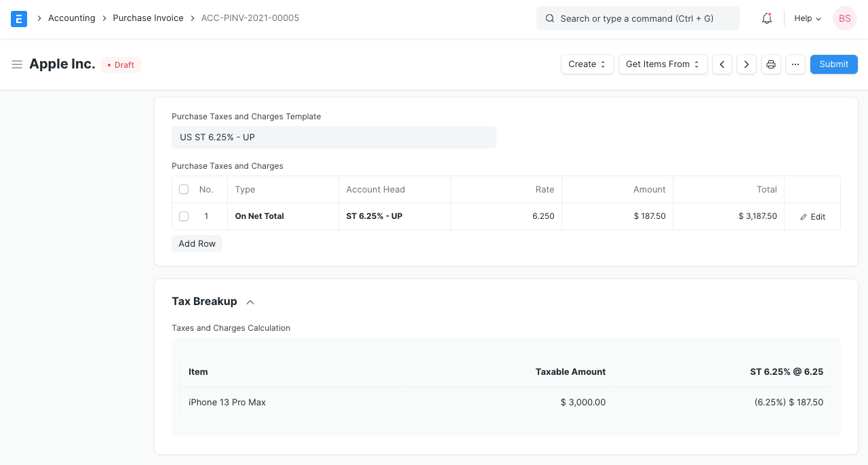The height and width of the screenshot is (465, 868).
Task: Print the invoice using the printer icon
Action: (x=770, y=64)
